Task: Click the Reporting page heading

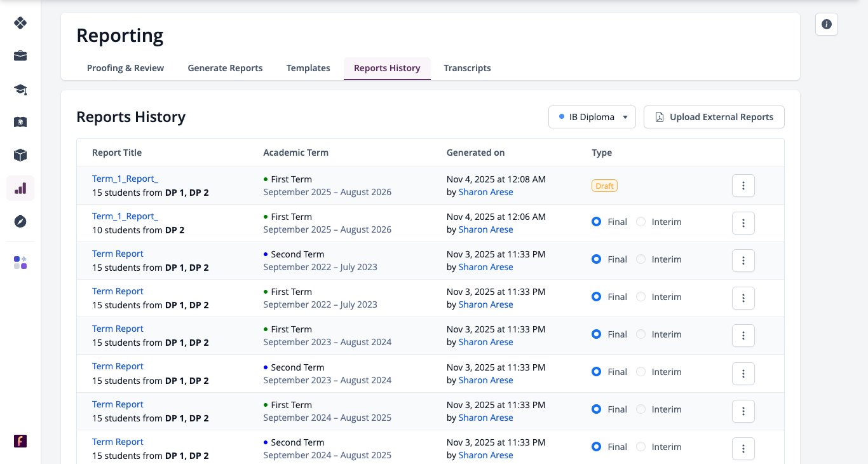Action: [x=119, y=35]
